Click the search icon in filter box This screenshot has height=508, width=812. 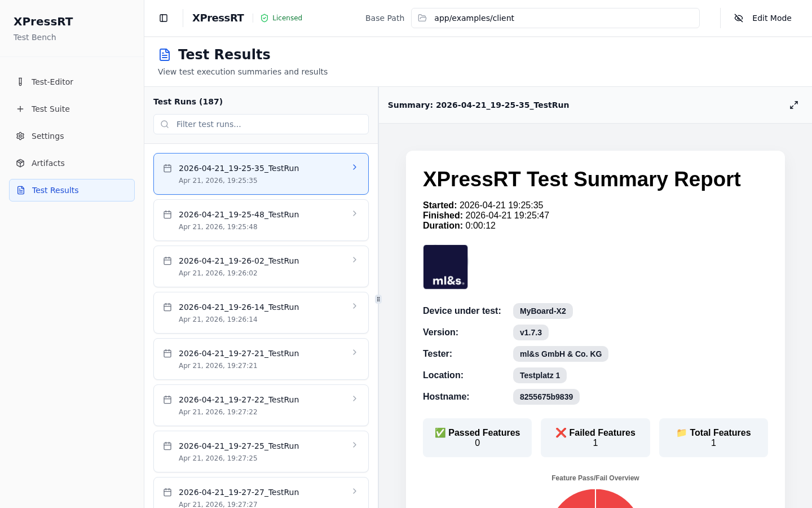click(x=165, y=124)
